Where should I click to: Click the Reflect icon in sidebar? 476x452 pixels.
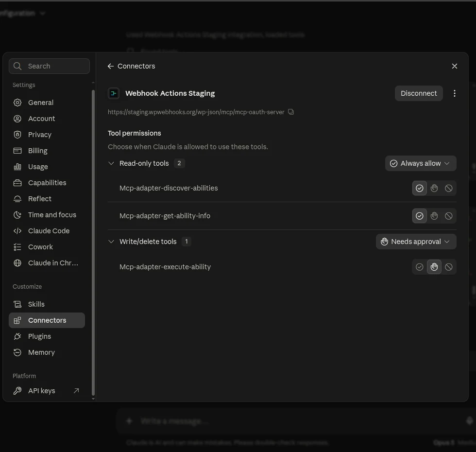pos(17,199)
